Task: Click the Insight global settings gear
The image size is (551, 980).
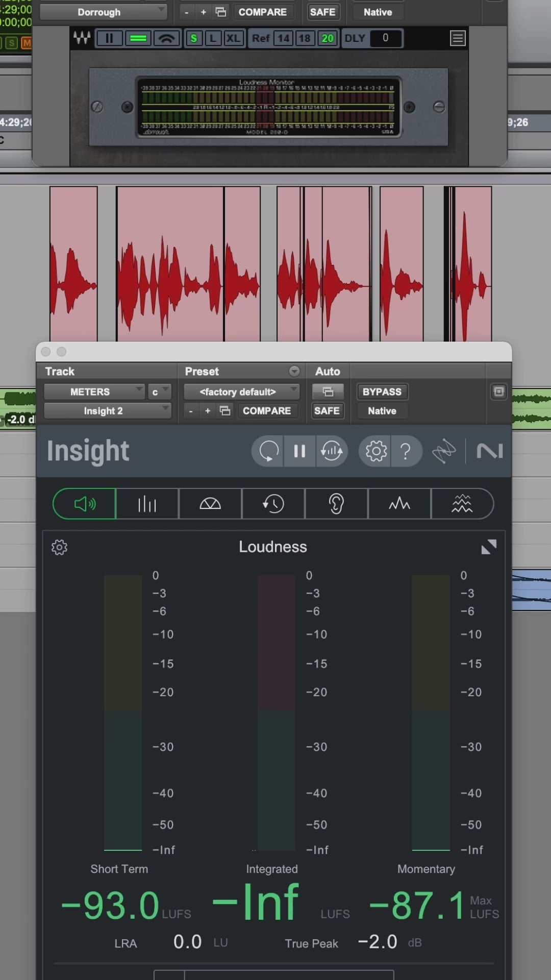Action: 376,451
